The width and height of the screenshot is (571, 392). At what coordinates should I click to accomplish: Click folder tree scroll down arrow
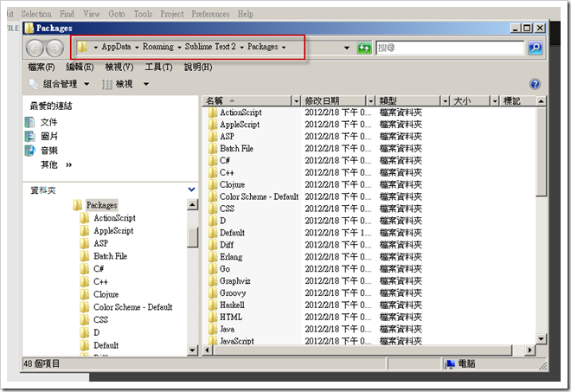pyautogui.click(x=193, y=350)
